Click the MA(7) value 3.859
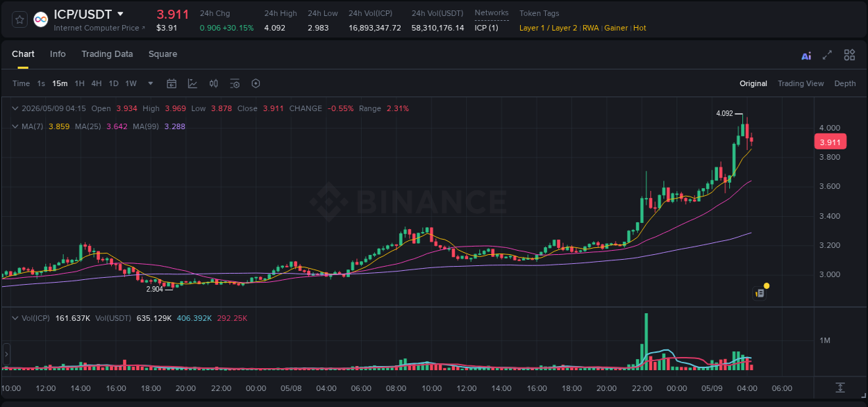 (59, 126)
